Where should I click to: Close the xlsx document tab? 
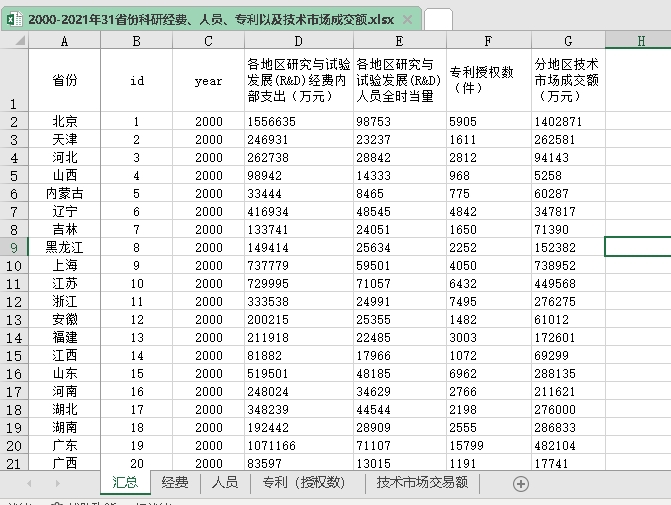pos(407,19)
